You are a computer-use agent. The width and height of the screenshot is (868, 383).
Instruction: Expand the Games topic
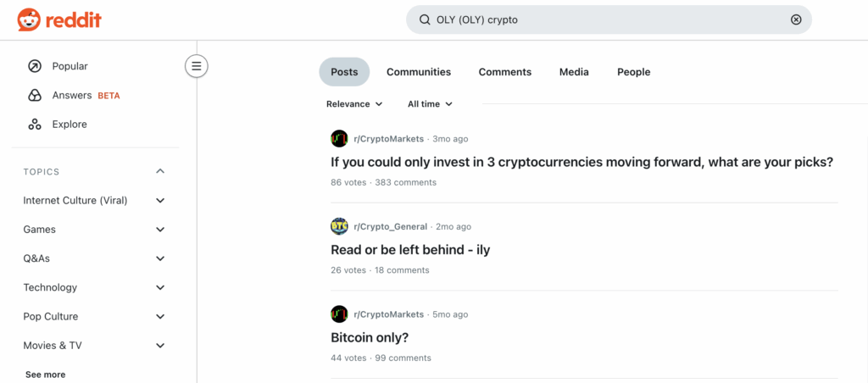[x=160, y=230]
